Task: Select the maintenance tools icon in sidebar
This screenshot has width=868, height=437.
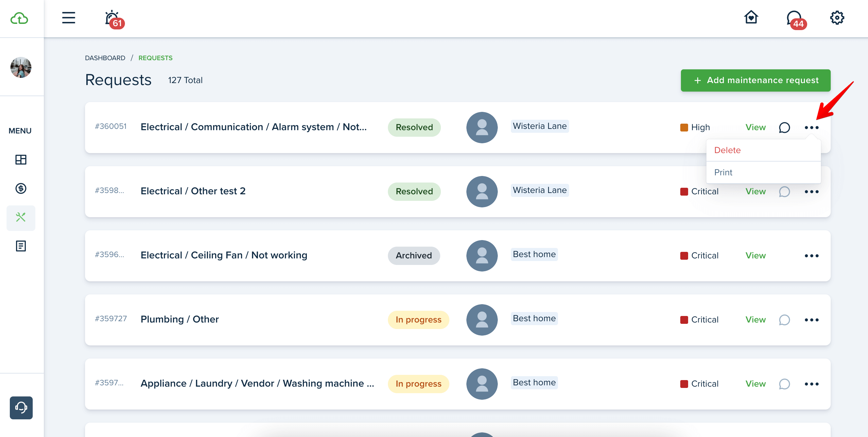Action: click(x=21, y=217)
